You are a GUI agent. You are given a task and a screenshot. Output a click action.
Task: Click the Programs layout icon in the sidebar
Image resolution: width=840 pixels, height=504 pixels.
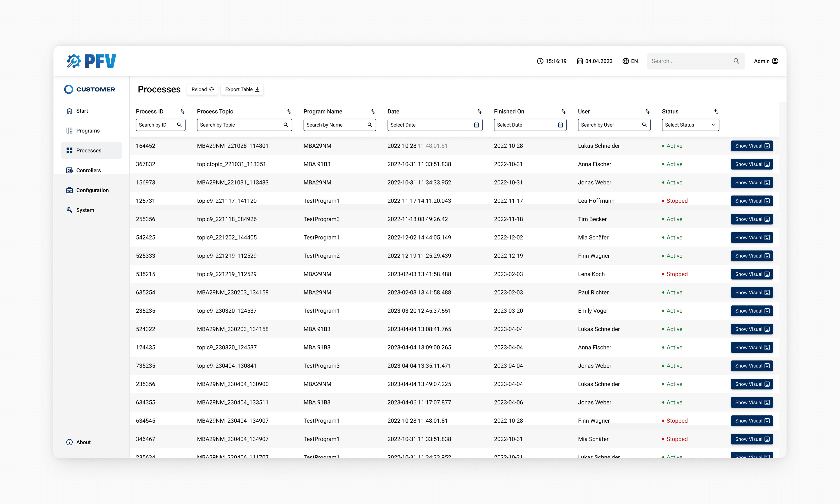point(69,130)
